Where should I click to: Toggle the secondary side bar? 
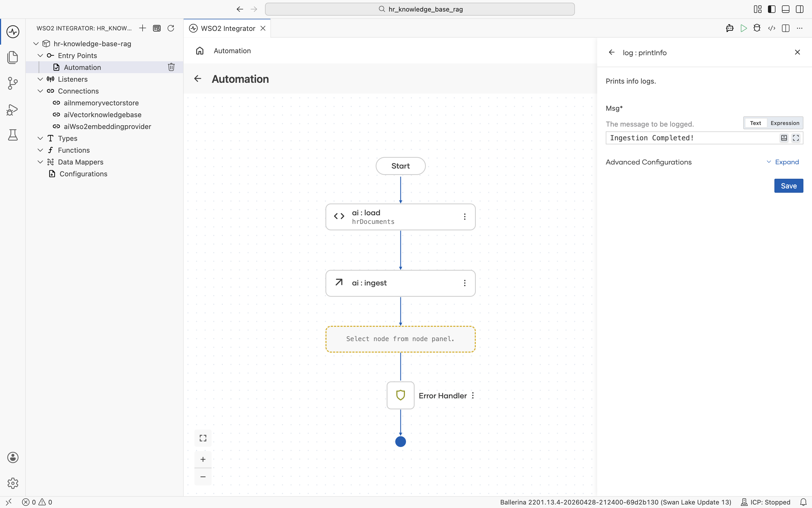(x=800, y=9)
